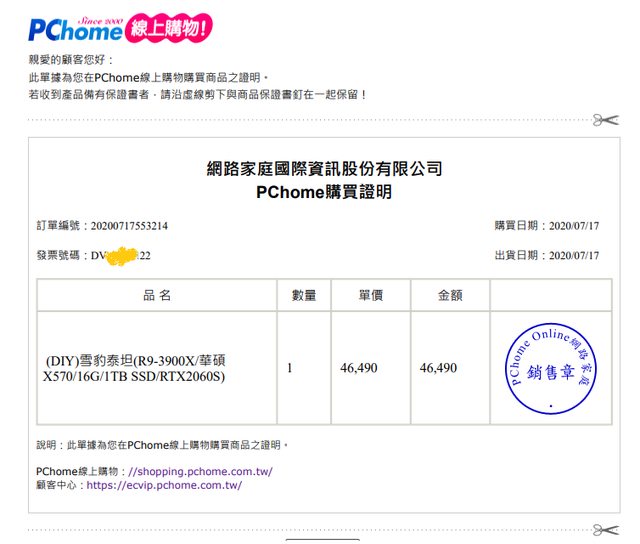Click the yellow scribble over the invoice number
The image size is (640, 544).
tap(122, 256)
